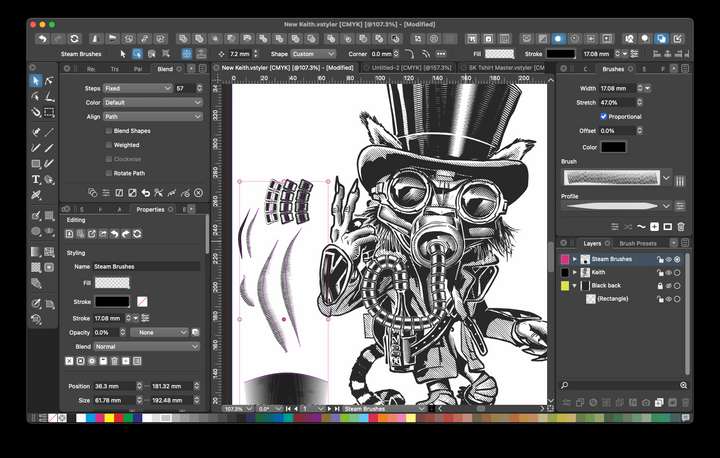Switch to the Properties tab
The width and height of the screenshot is (720, 458).
pos(150,209)
